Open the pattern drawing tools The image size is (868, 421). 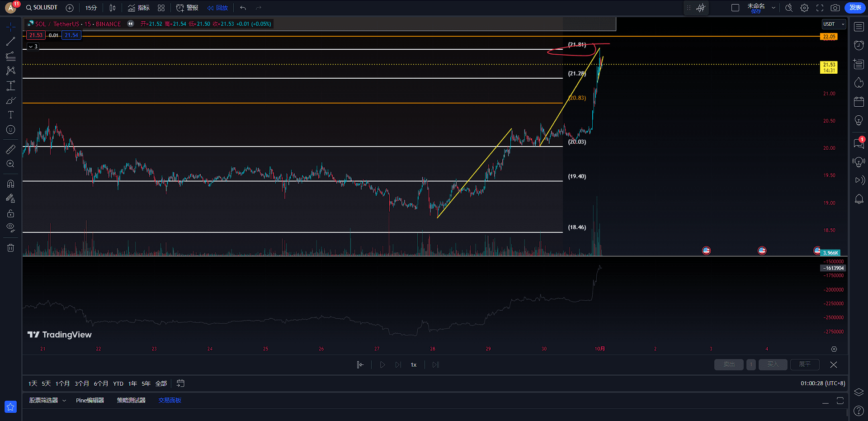coord(10,71)
